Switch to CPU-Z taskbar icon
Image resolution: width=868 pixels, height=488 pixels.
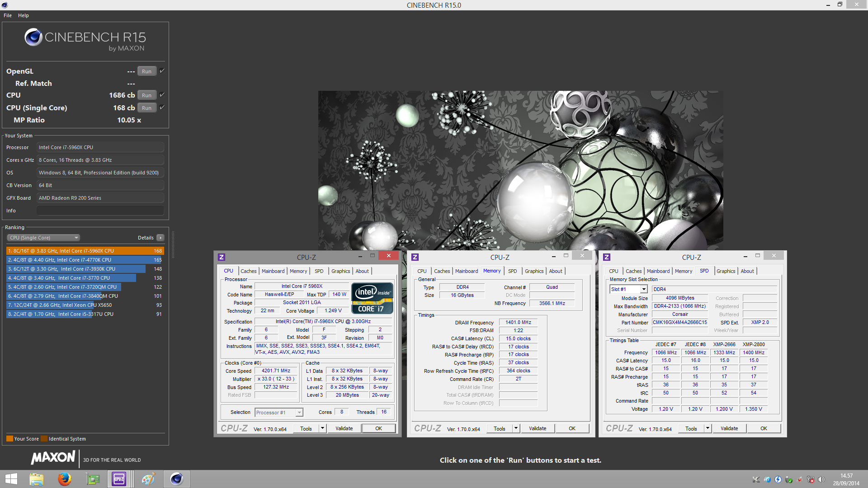click(x=119, y=479)
